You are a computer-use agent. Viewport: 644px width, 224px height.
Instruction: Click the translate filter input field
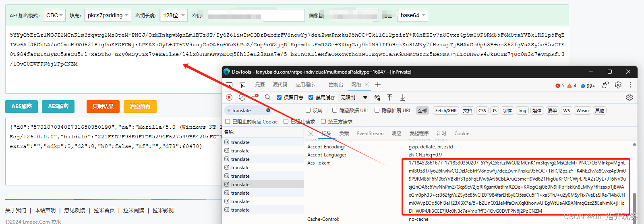pyautogui.click(x=248, y=110)
